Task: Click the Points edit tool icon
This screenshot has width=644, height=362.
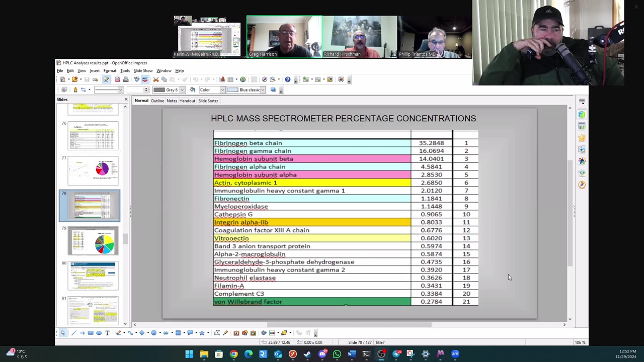Action: point(216,333)
